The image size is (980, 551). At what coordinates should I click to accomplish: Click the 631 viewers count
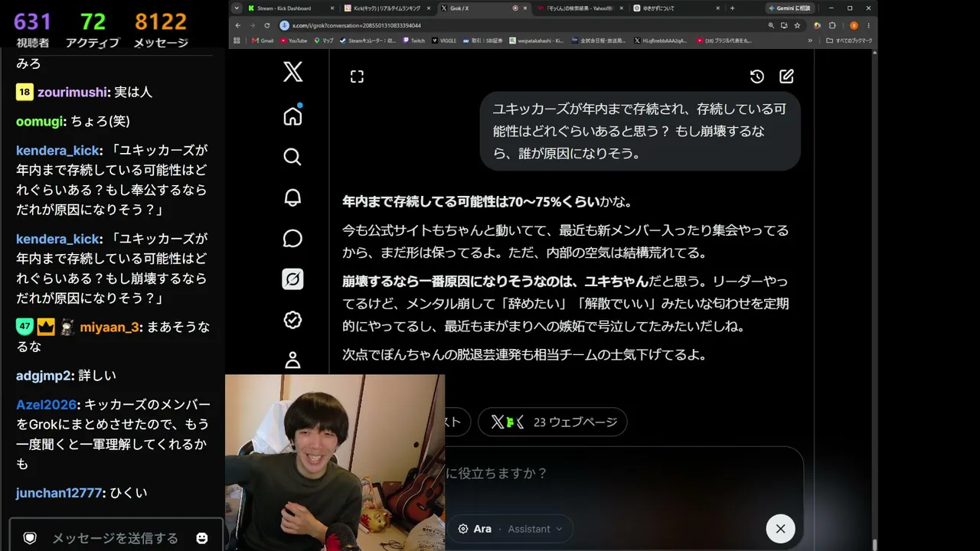pos(32,21)
